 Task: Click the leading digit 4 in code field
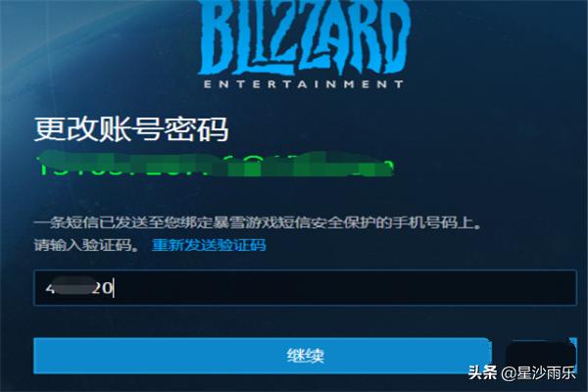49,288
